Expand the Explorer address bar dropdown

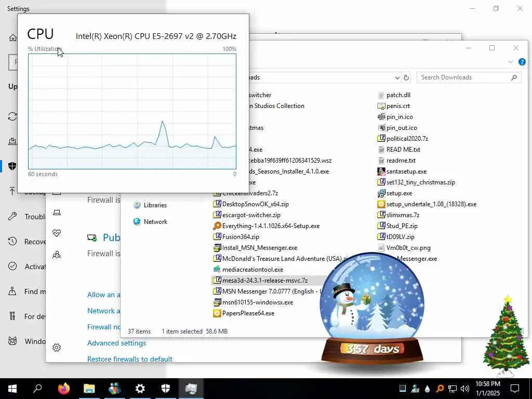pos(397,78)
